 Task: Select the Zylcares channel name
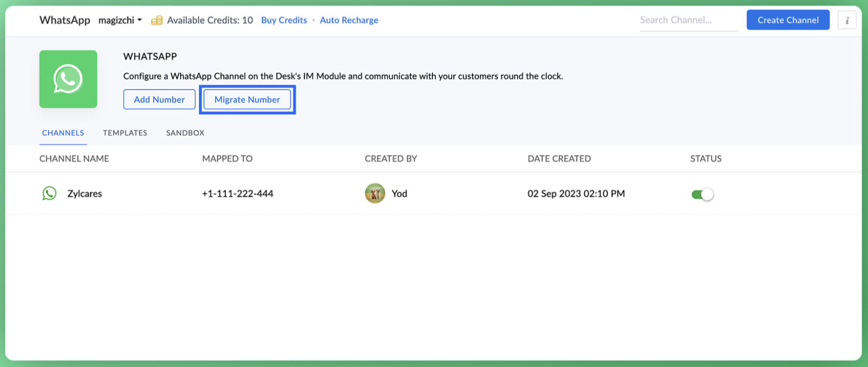tap(85, 194)
